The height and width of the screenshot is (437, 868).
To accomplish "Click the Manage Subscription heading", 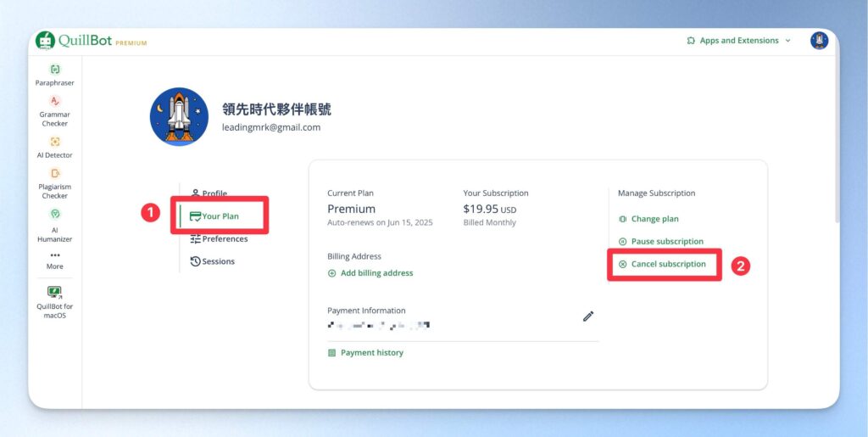I will (657, 193).
